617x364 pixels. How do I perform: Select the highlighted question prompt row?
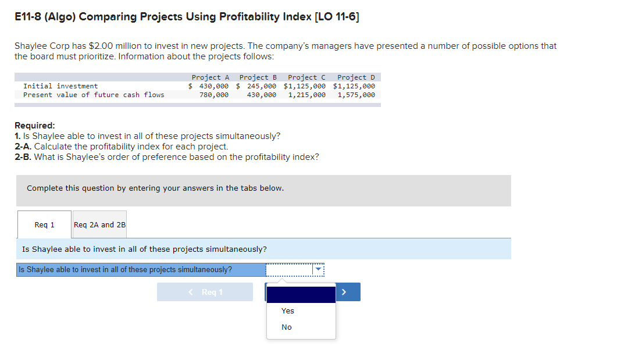point(140,269)
